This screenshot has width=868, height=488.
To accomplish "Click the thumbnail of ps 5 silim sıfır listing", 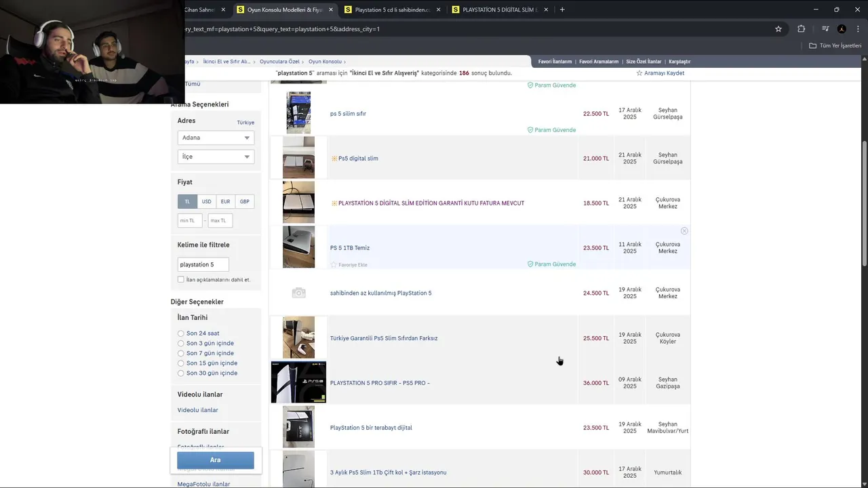I will (298, 113).
